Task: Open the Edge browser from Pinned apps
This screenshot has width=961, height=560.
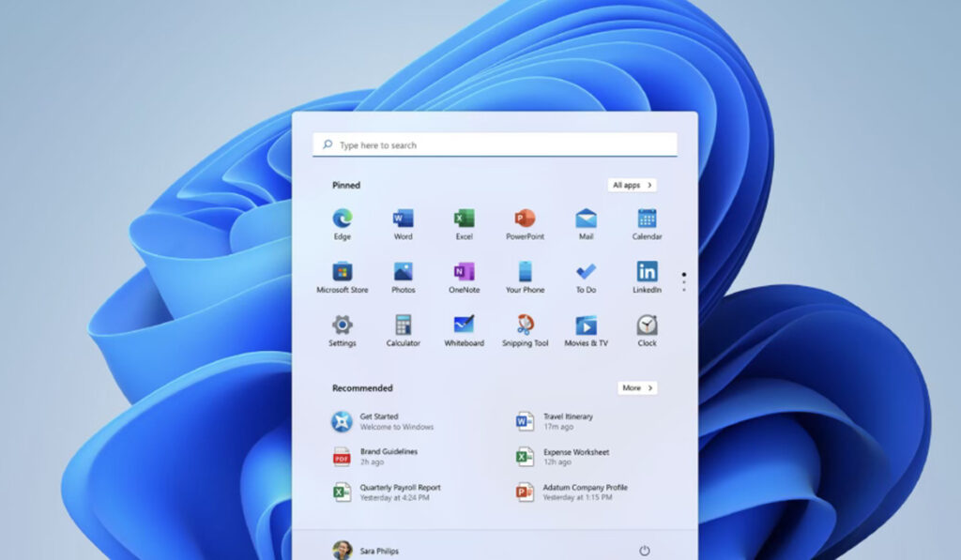Action: pos(342,224)
